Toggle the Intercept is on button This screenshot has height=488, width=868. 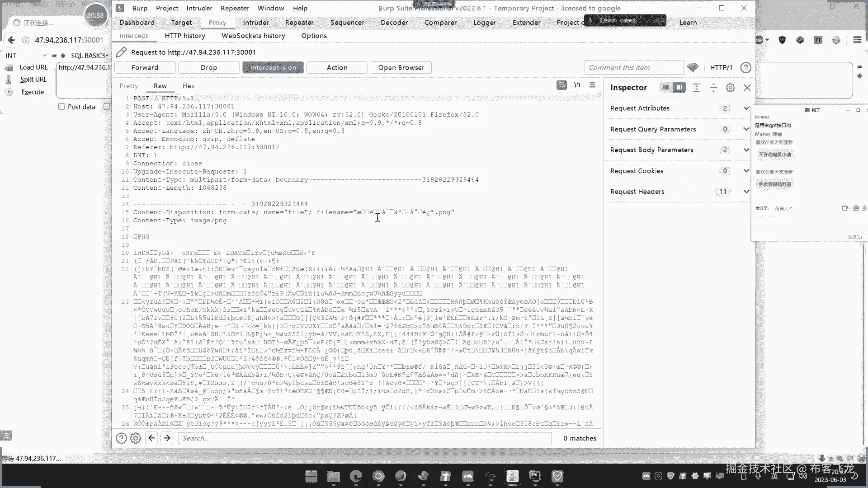pos(273,68)
